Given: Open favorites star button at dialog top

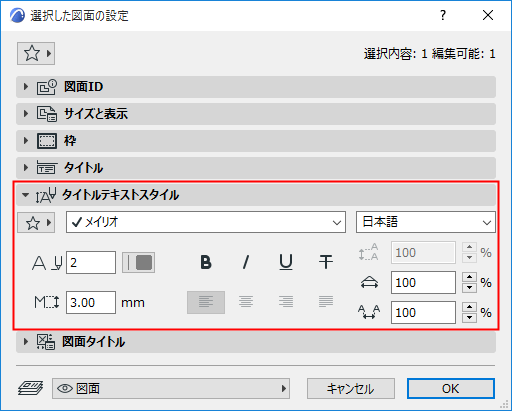Looking at the screenshot, I should tap(36, 53).
